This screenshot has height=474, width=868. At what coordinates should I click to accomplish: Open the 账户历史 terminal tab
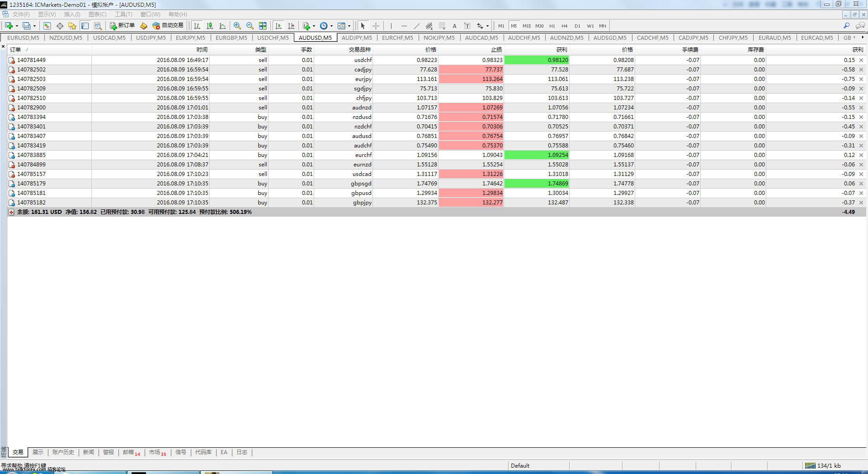[63, 452]
